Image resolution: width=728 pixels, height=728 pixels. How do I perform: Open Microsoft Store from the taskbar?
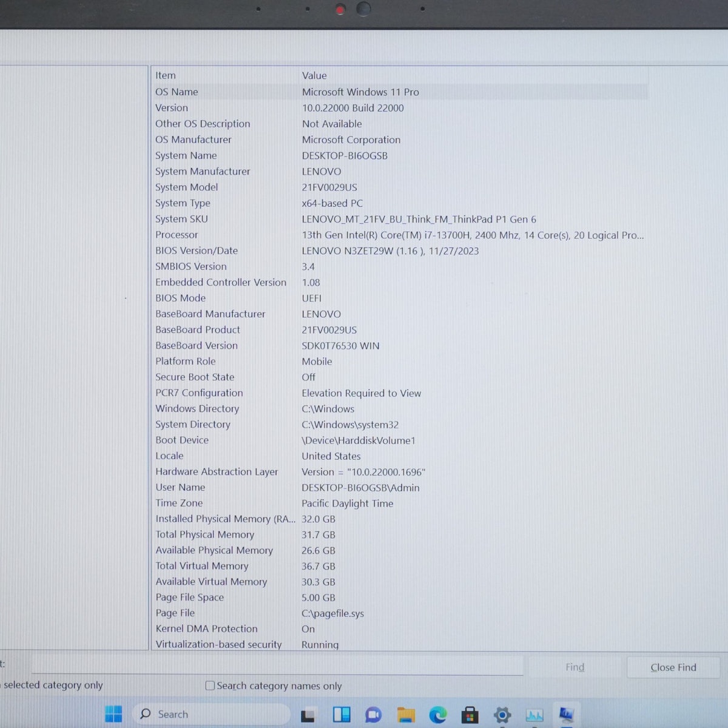470,715
